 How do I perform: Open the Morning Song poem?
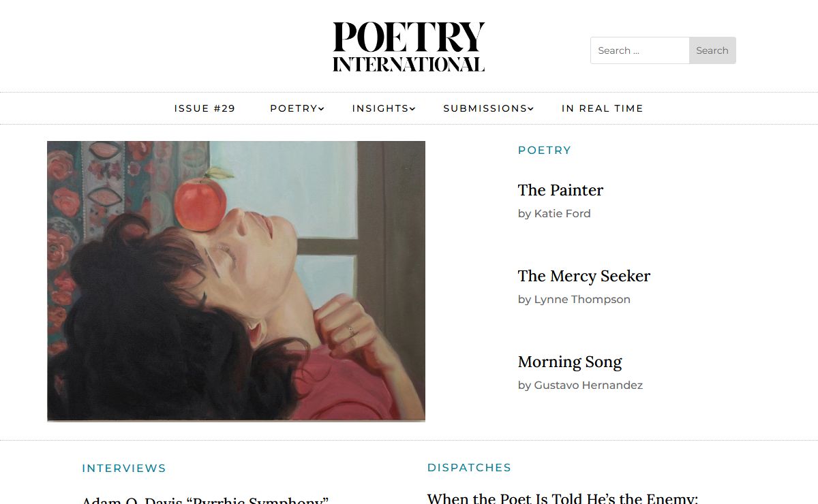570,362
